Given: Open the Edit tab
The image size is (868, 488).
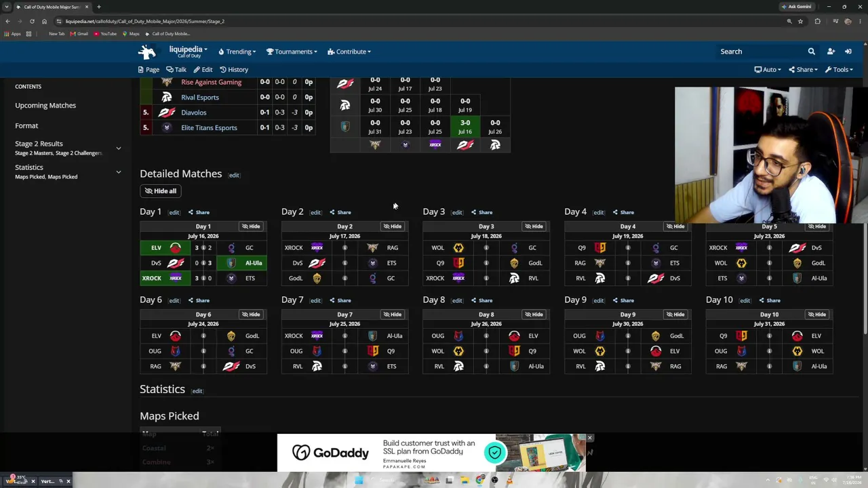Looking at the screenshot, I should [203, 70].
